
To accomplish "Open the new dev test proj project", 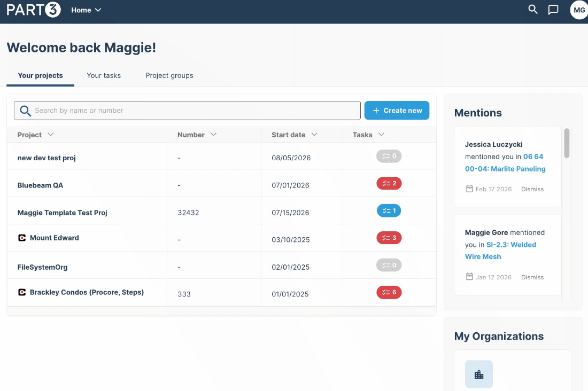I will [47, 158].
